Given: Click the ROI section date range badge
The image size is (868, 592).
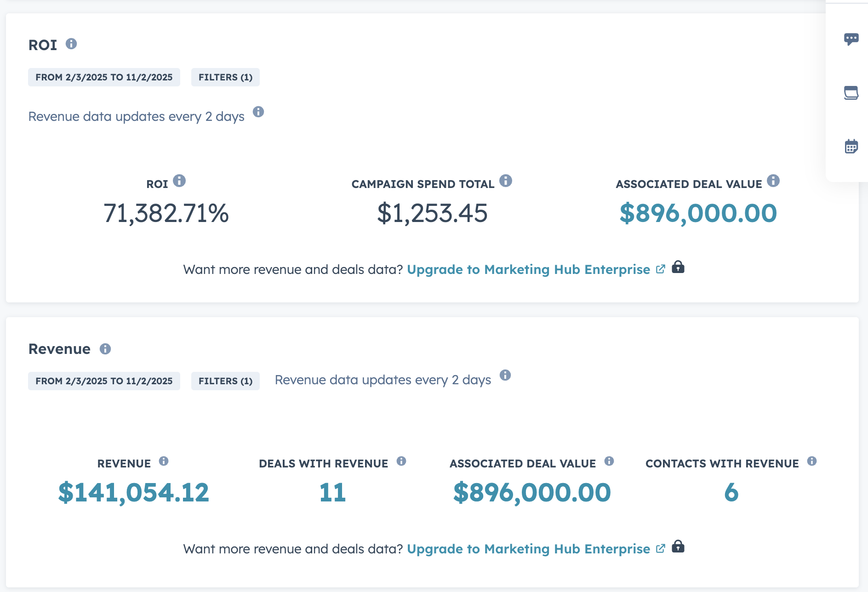Looking at the screenshot, I should coord(104,77).
